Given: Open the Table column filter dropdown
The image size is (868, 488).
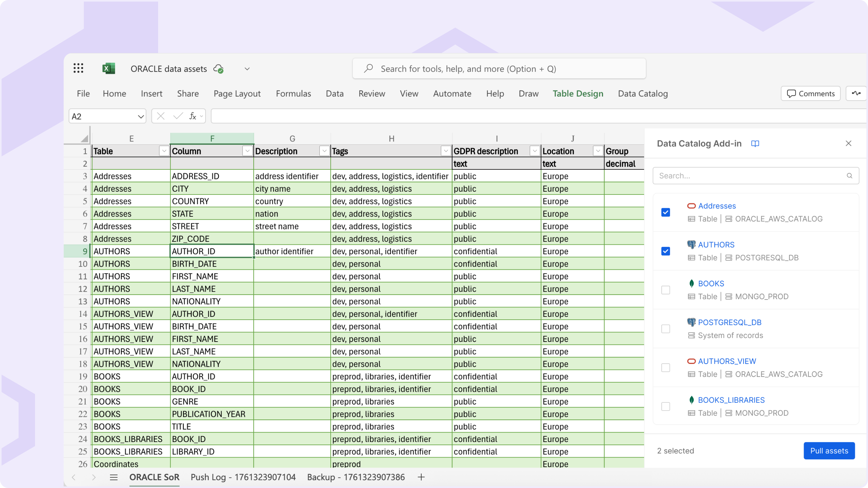Looking at the screenshot, I should tap(164, 151).
